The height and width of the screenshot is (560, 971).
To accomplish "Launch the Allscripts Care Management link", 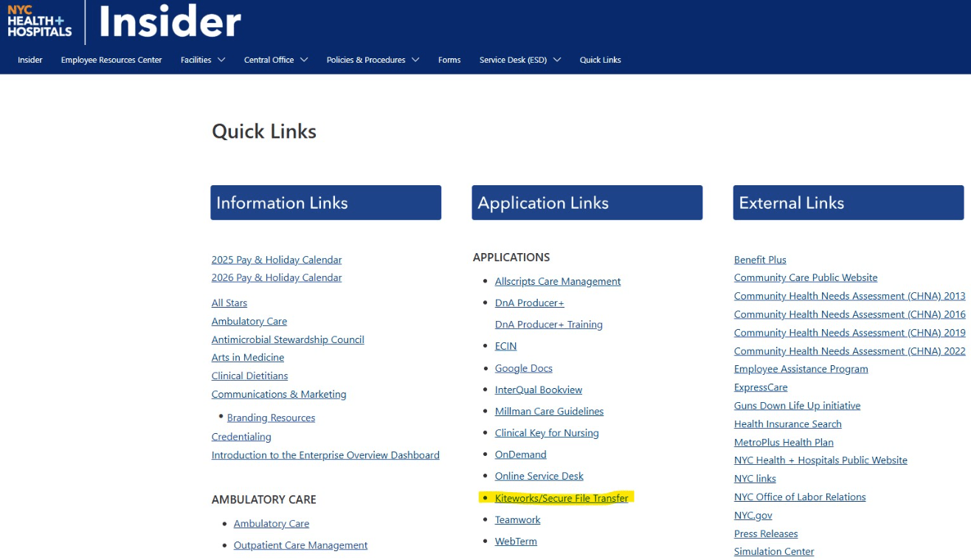I will coord(558,281).
